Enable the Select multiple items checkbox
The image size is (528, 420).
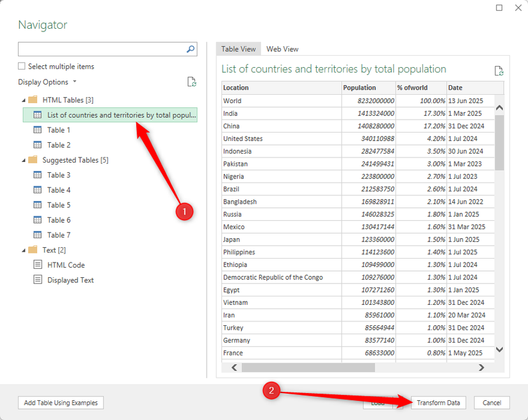pos(21,66)
